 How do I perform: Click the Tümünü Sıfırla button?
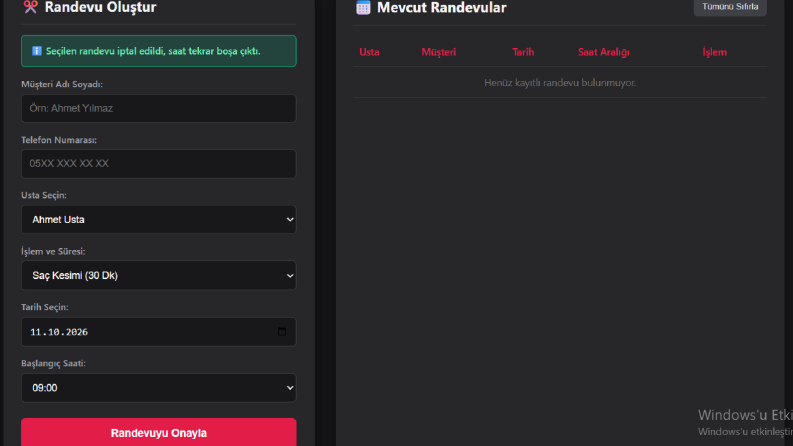coord(730,7)
